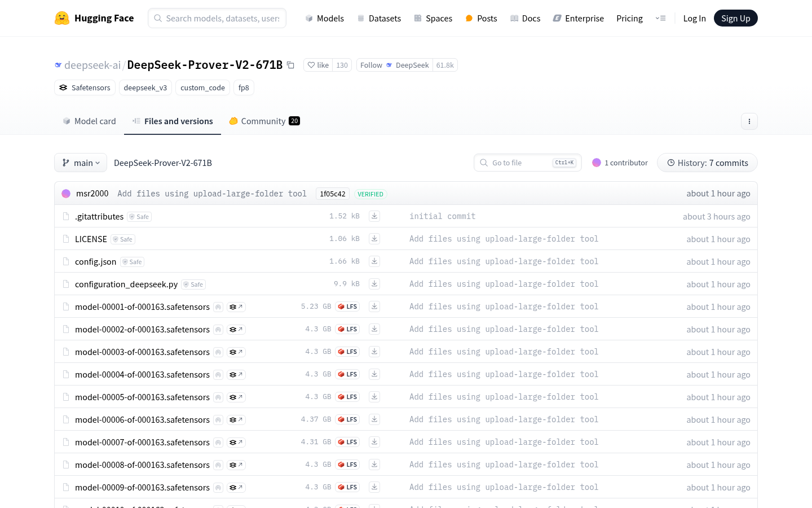View History: 7 commits
The height and width of the screenshot is (508, 812).
pos(707,163)
